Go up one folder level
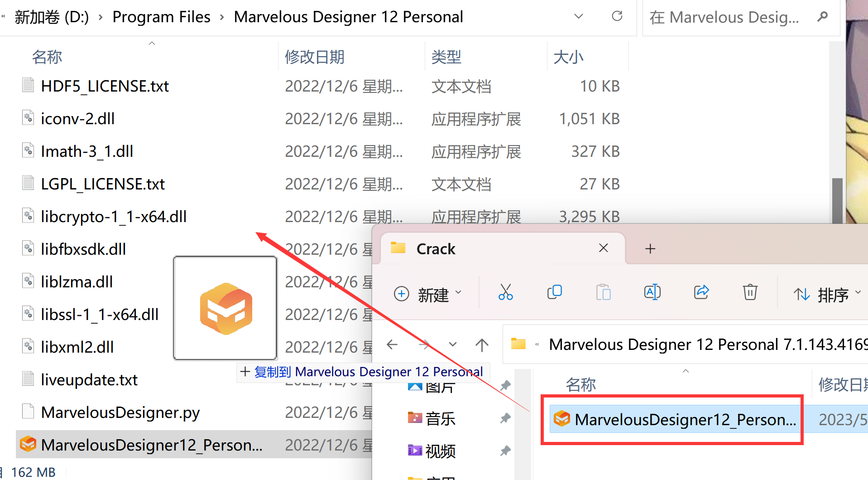Screen dimensions: 868x480 coord(482,345)
